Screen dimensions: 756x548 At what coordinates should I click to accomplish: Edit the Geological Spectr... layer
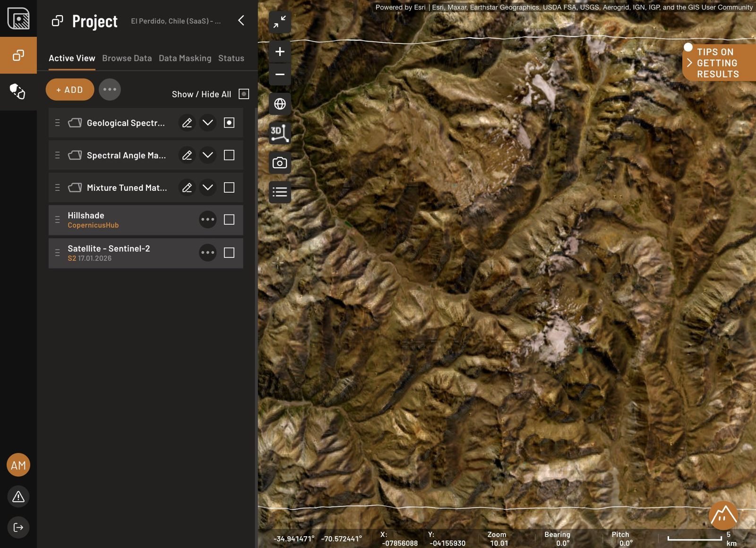click(187, 123)
